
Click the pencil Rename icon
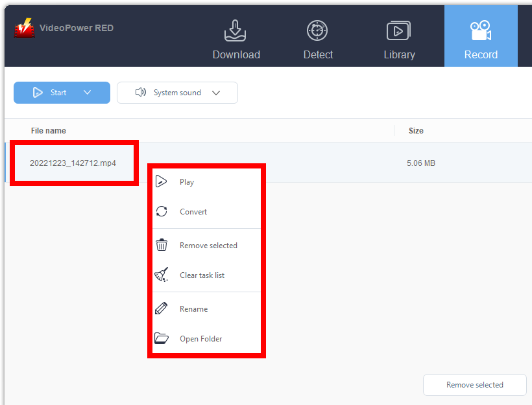[x=161, y=308]
